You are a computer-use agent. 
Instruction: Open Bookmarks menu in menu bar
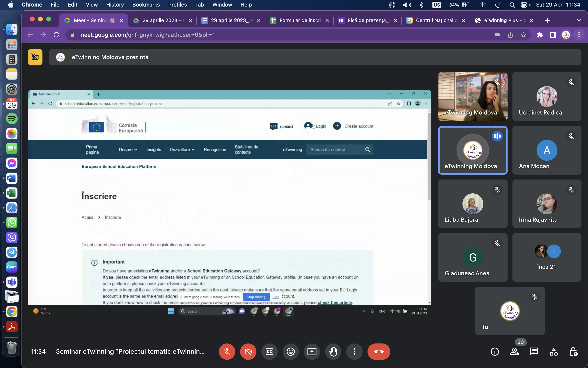(146, 5)
